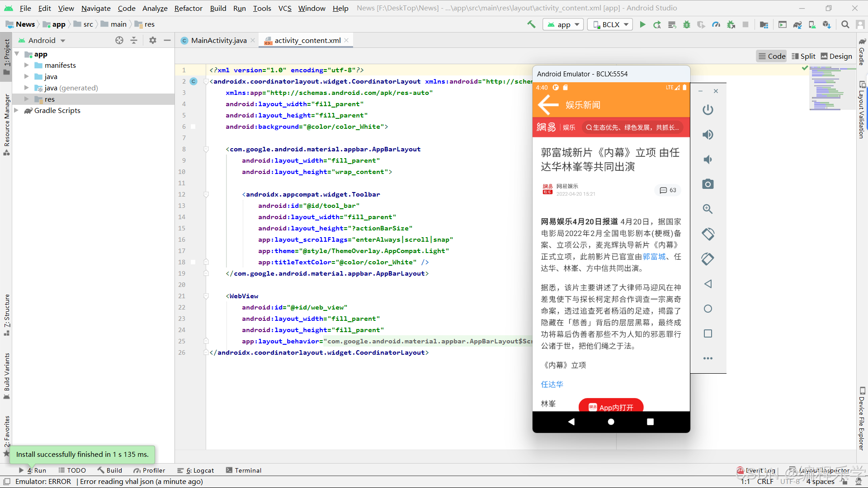Rotate emulator right icon

coord(708,259)
